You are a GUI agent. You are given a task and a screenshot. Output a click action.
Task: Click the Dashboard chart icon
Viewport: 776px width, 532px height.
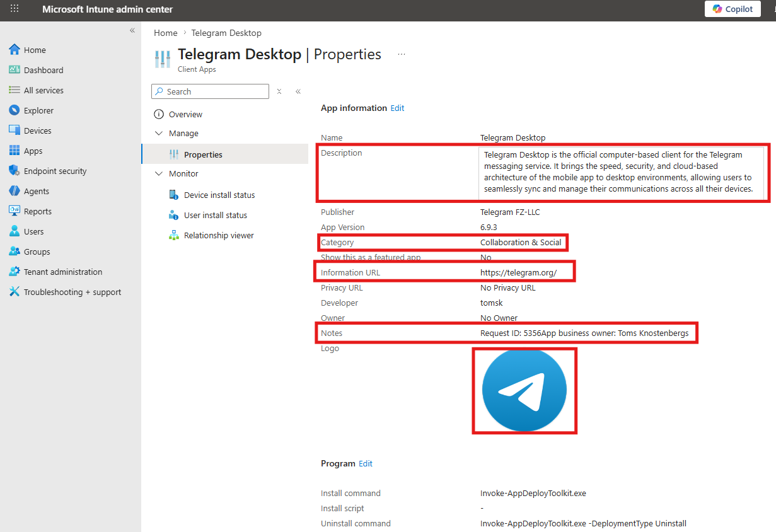click(x=14, y=70)
